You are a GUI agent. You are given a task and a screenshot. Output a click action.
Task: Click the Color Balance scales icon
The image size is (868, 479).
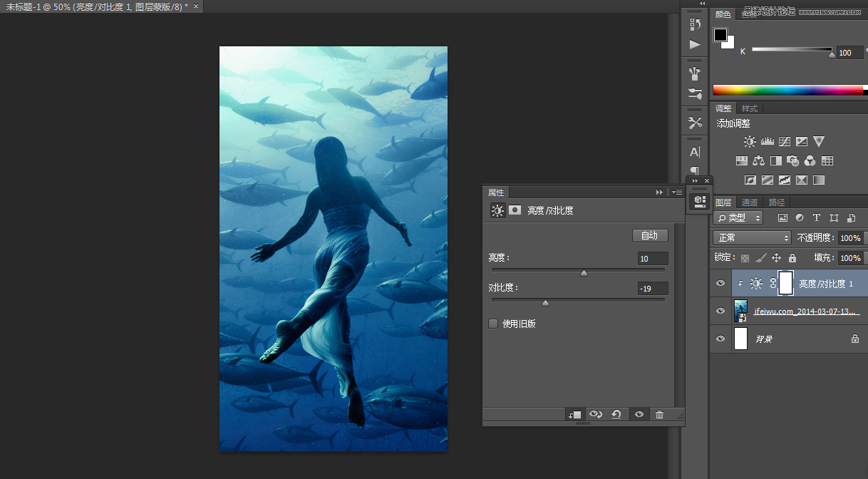coord(758,161)
